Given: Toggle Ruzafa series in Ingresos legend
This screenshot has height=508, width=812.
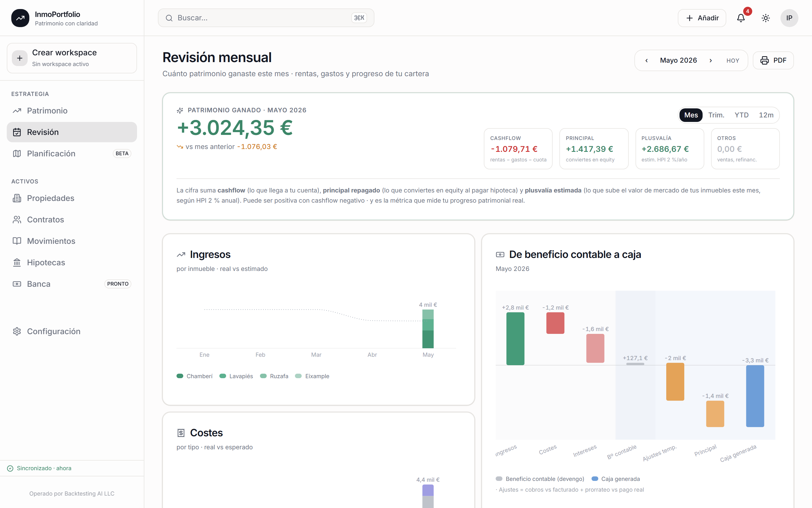Looking at the screenshot, I should 274,376.
